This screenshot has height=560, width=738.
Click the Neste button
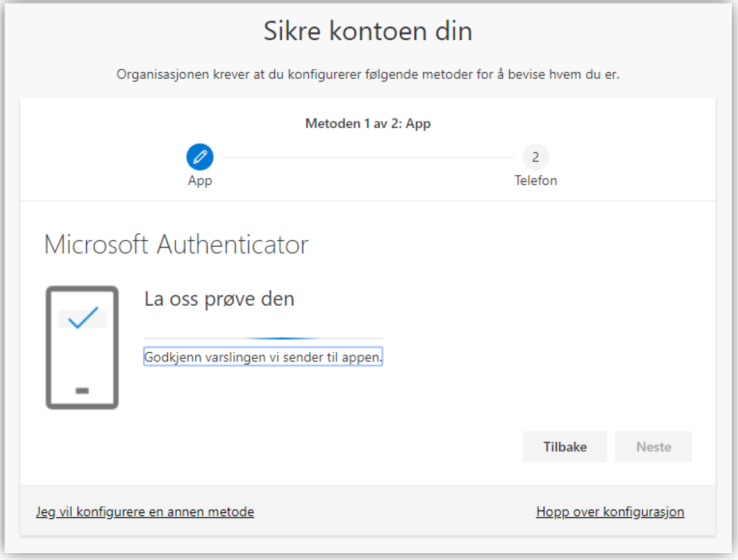(x=653, y=447)
